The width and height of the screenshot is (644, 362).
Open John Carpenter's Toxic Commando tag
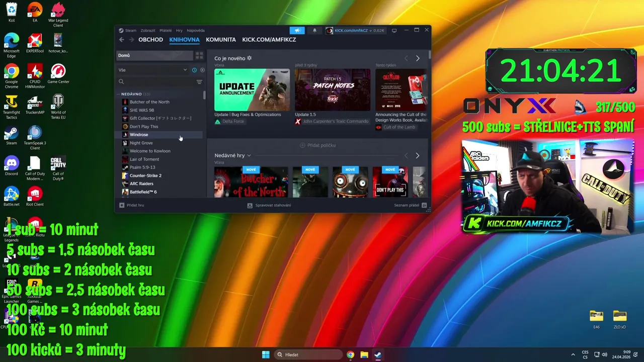(332, 121)
